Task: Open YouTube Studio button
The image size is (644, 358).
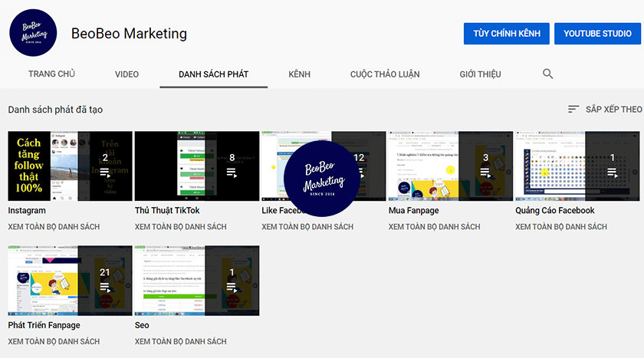Action: click(x=597, y=34)
